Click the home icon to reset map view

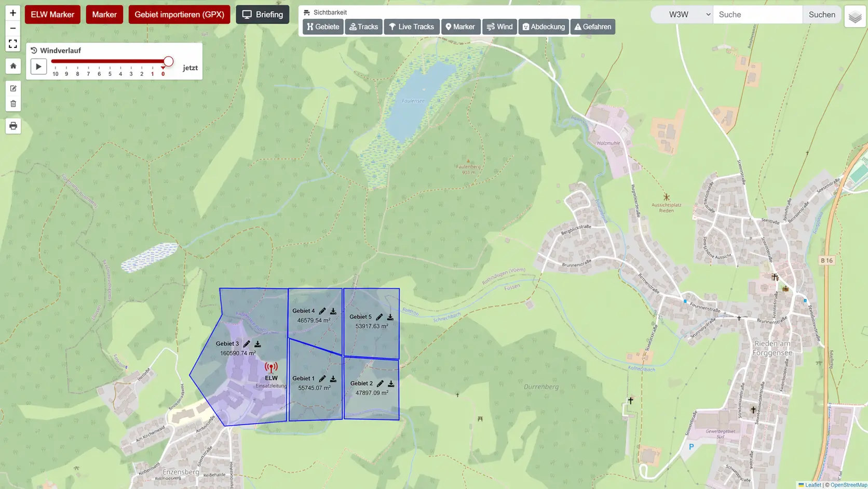13,66
